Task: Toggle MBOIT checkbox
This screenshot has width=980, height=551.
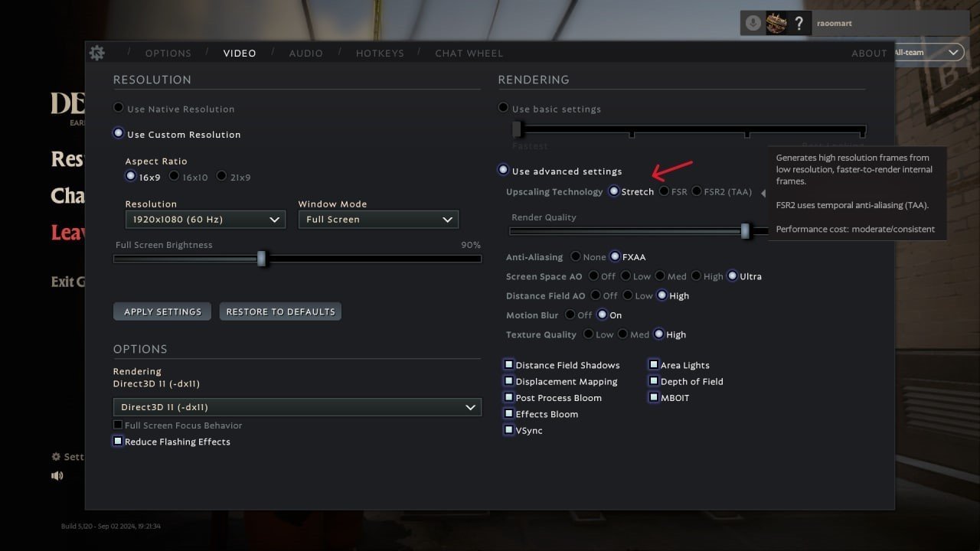Action: click(x=654, y=397)
